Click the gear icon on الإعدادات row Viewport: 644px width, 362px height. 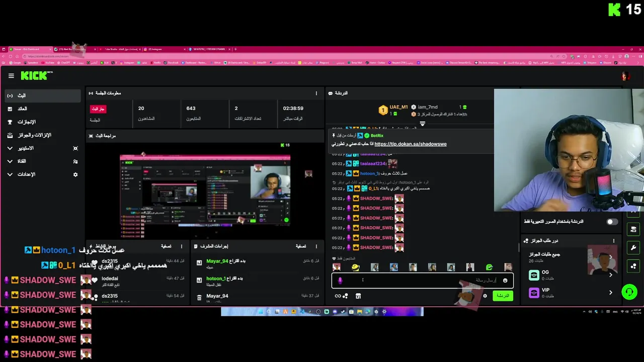(75, 174)
